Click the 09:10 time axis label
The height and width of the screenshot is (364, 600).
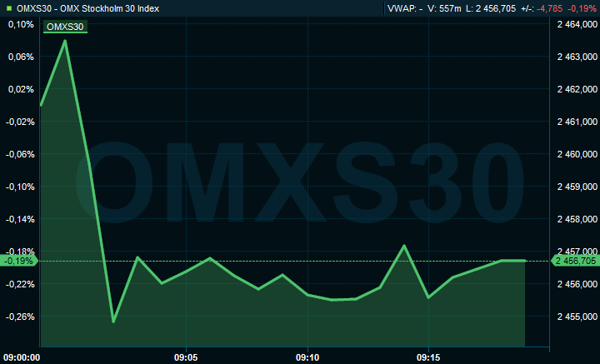pos(307,358)
